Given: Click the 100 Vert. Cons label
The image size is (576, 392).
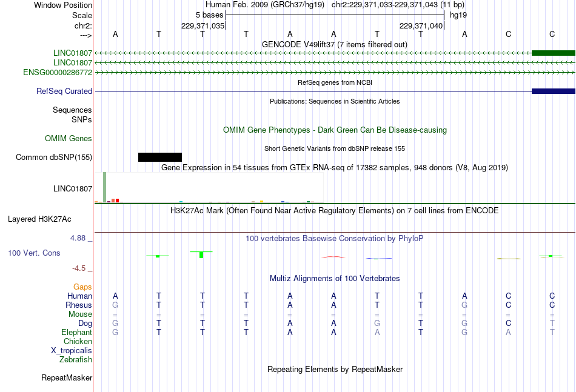Looking at the screenshot, I should 34,253.
